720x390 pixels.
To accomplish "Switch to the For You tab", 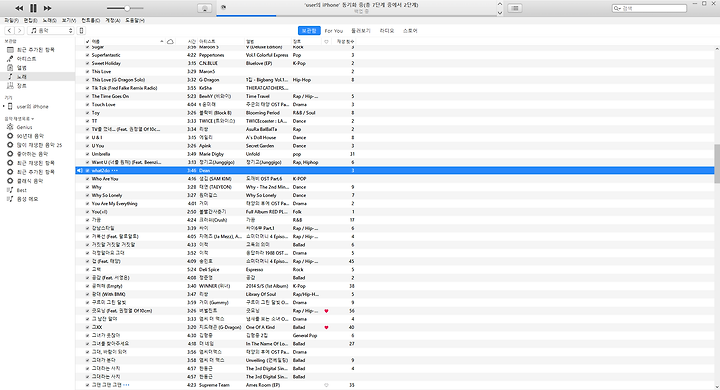I will click(334, 31).
